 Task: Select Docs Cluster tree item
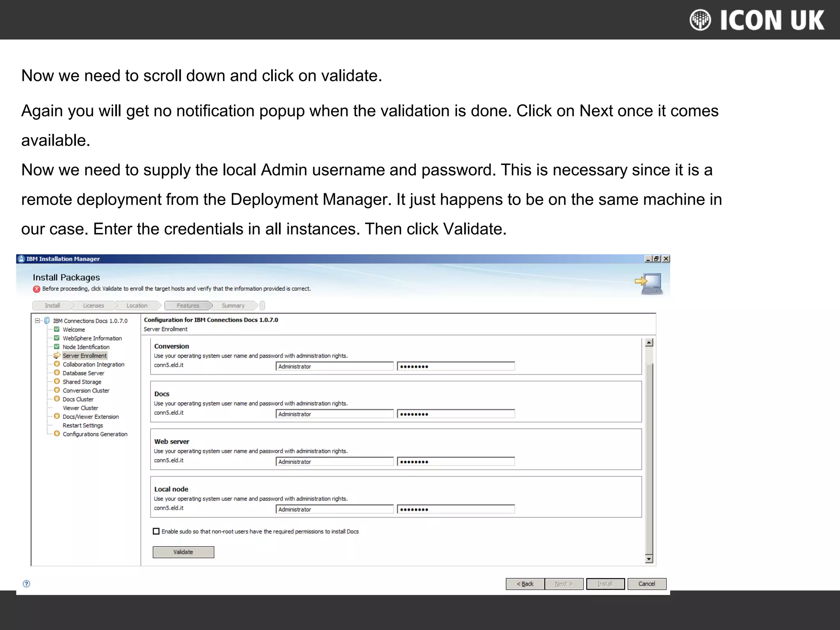78,399
